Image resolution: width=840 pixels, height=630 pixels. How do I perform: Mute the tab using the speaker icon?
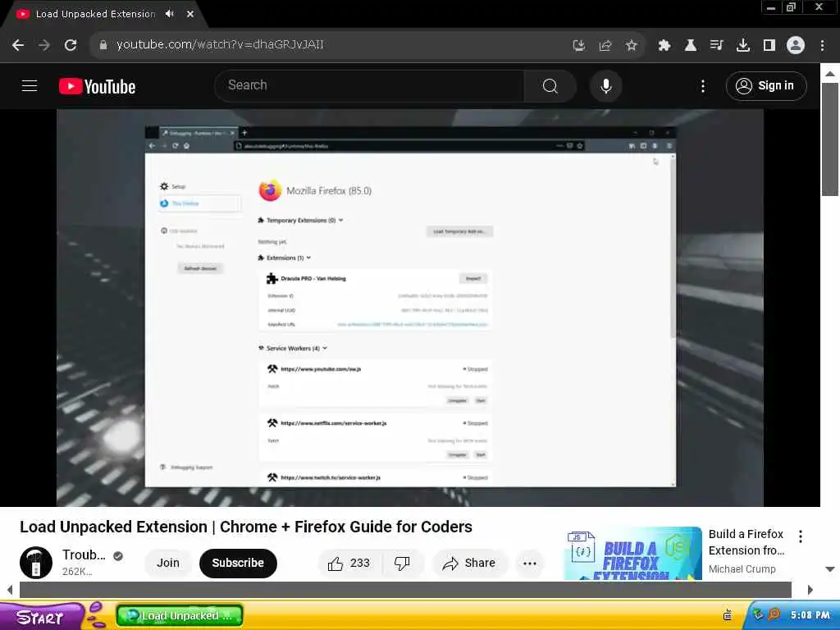(x=169, y=14)
